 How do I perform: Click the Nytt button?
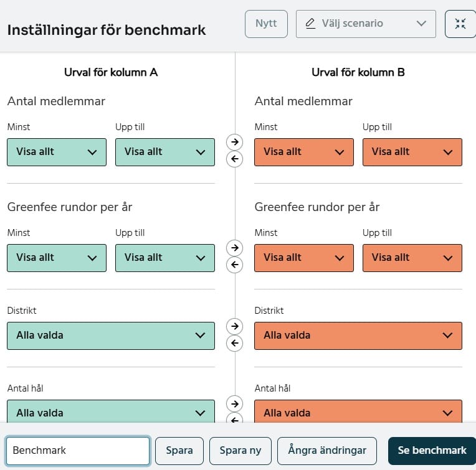[x=266, y=24]
